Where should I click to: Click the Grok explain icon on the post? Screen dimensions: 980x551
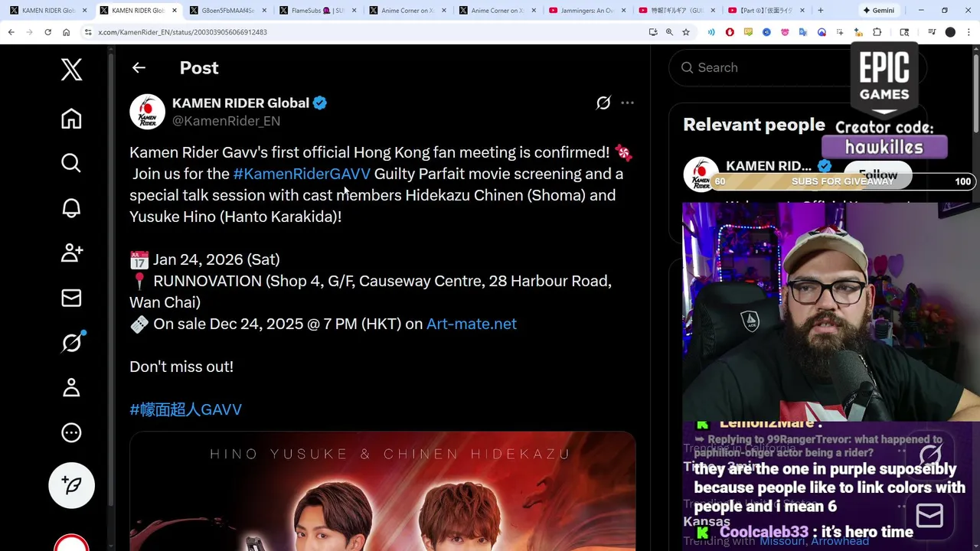pos(603,103)
